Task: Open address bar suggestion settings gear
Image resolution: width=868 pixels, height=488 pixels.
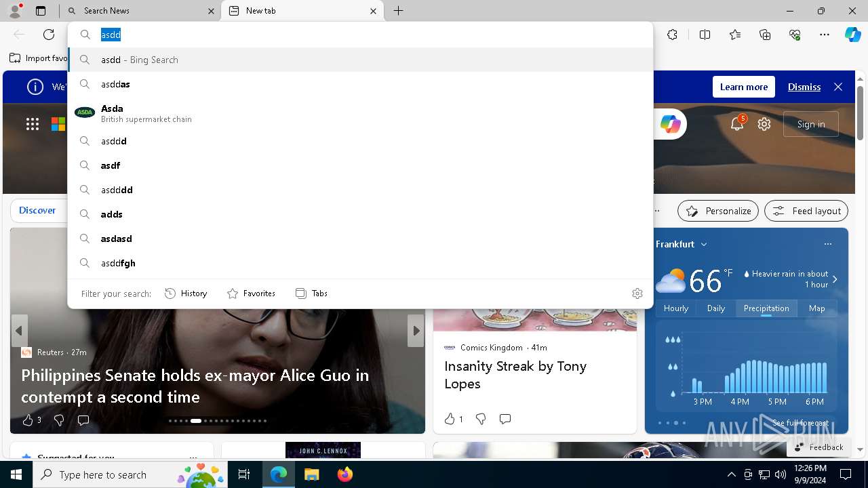Action: (x=637, y=293)
